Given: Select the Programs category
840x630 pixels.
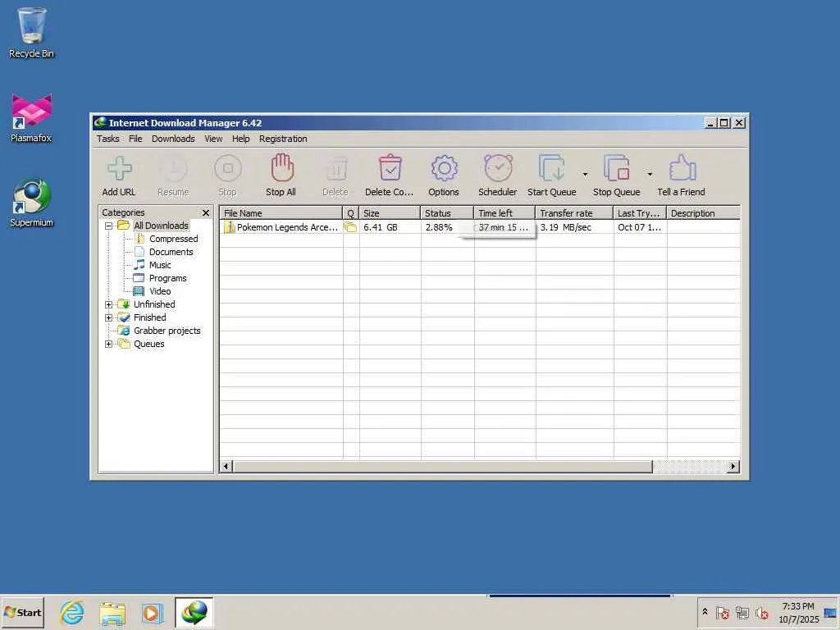Looking at the screenshot, I should click(167, 279).
